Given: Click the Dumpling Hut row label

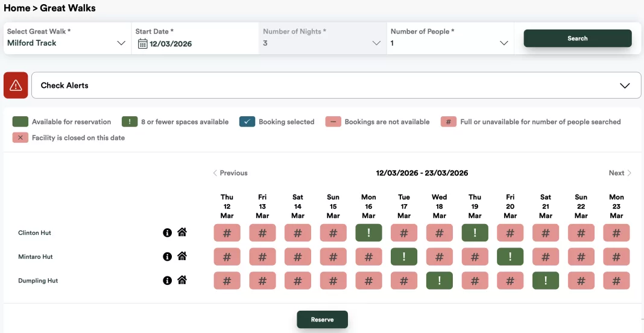Looking at the screenshot, I should click(38, 281).
